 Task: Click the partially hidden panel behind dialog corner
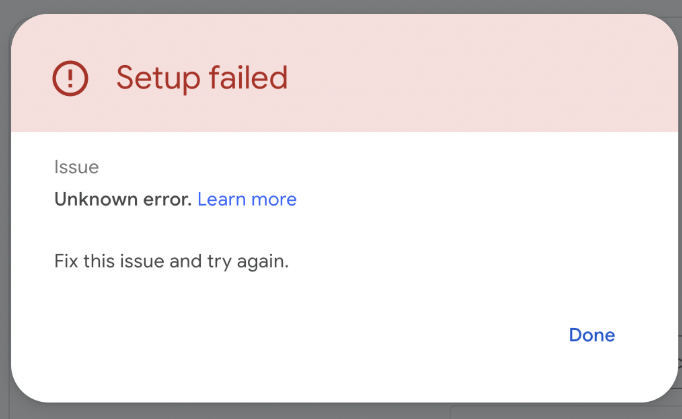click(565, 412)
